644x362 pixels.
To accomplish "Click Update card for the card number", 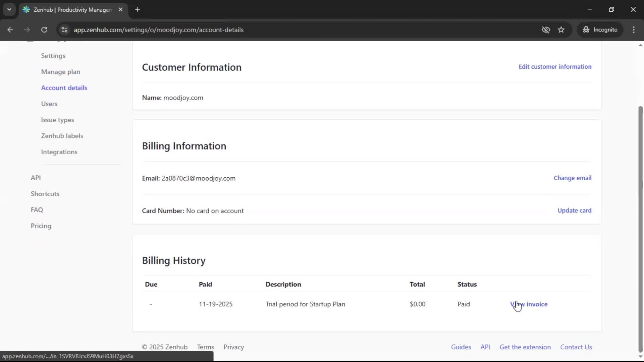I will 574,210.
